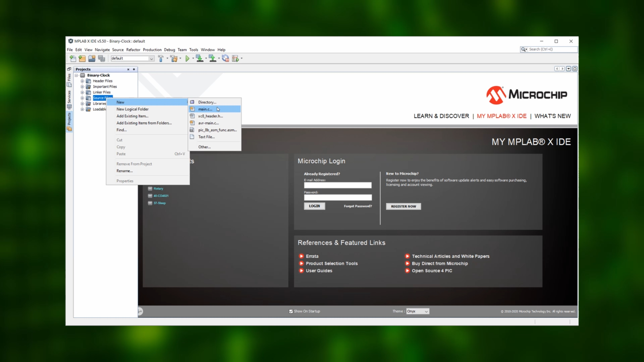Choose Add Existing Item... menu entry
The height and width of the screenshot is (362, 644).
click(x=132, y=116)
